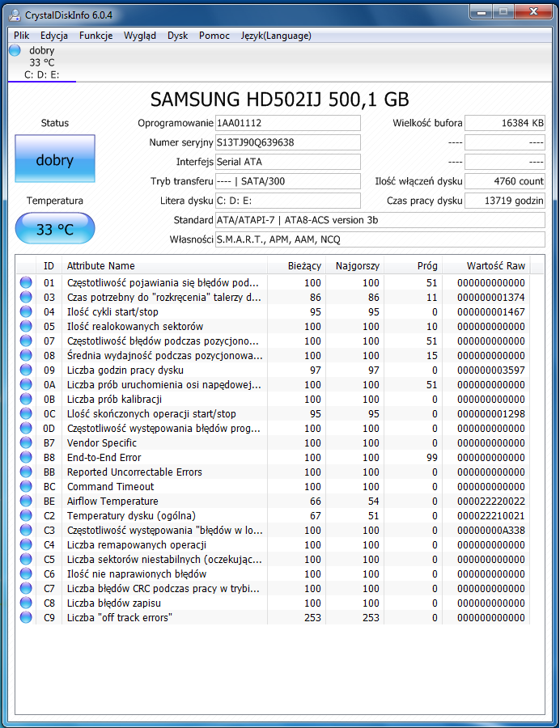Open the Edycja menu
Screen dimensions: 560x728
coord(54,36)
